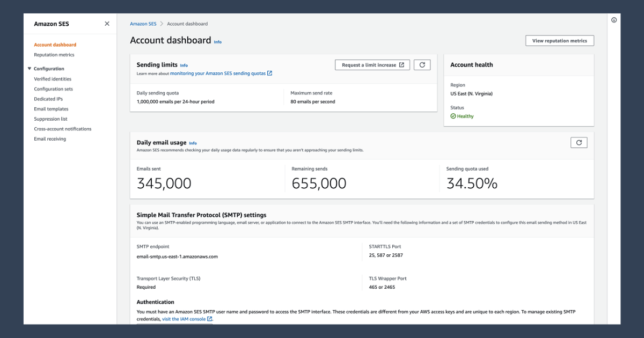Click the '465 or 2465' TLS wrapper port value
The image size is (644, 338).
coord(382,287)
